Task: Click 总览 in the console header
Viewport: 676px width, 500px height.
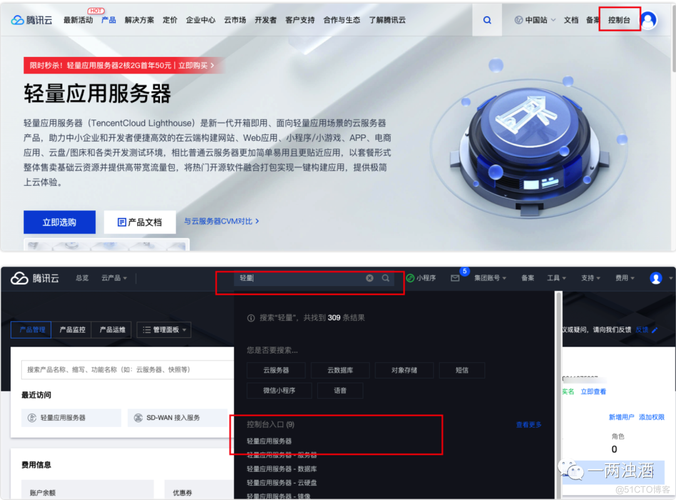Action: click(82, 278)
